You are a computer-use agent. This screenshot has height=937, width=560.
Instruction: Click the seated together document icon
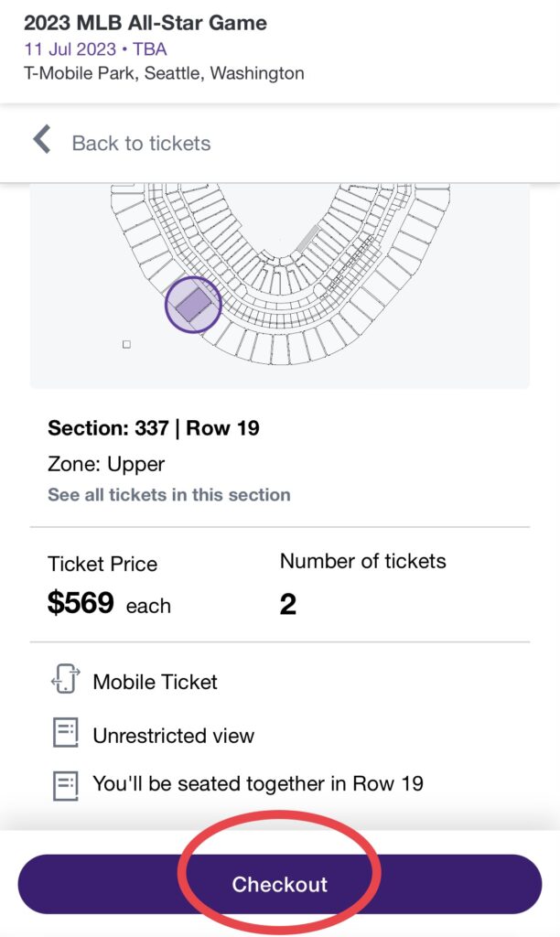click(x=65, y=784)
